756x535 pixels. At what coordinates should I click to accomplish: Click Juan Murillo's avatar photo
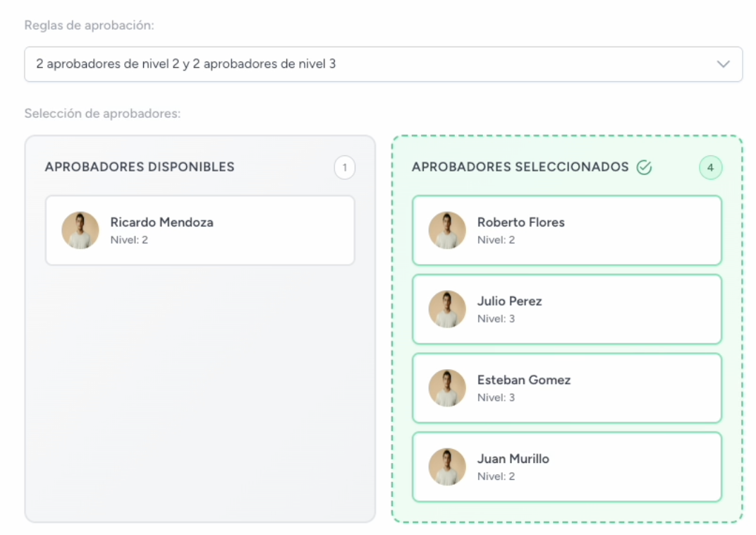(446, 467)
